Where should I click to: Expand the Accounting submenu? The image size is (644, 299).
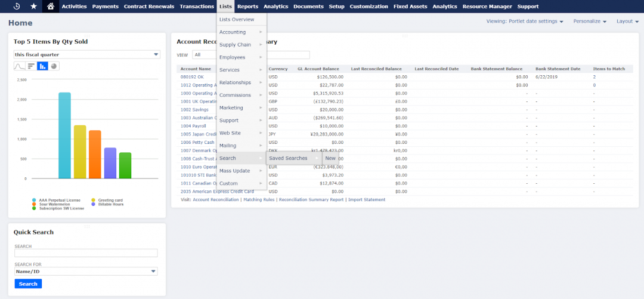241,32
